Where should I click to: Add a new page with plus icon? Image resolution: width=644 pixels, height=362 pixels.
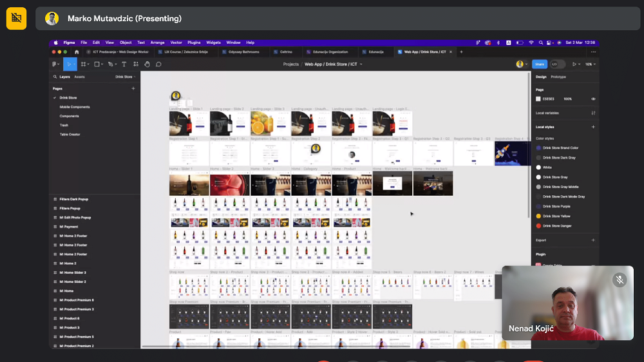(x=133, y=88)
